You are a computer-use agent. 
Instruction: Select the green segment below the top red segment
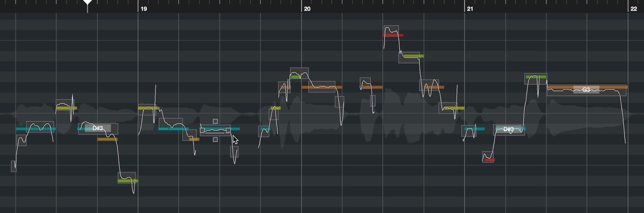point(409,57)
